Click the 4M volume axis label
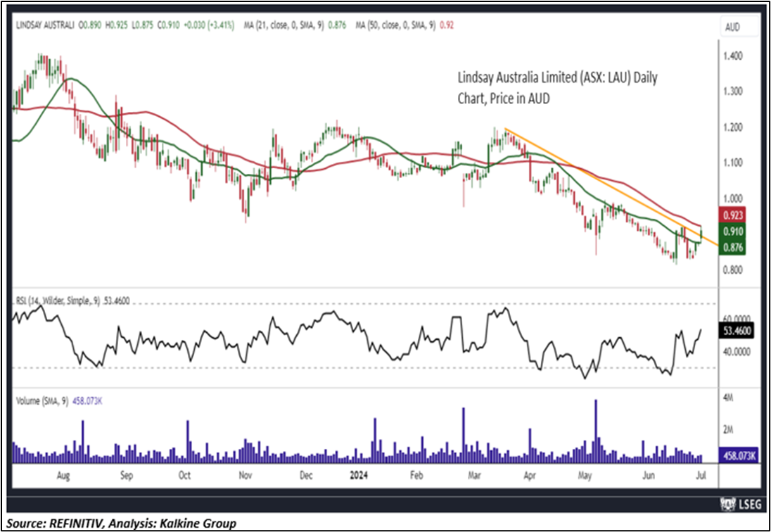 pos(727,399)
